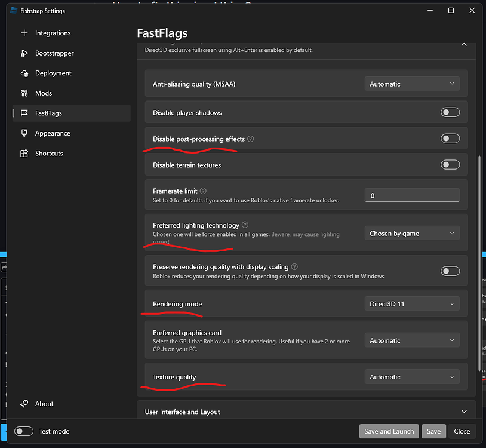The width and height of the screenshot is (486, 448).
Task: Click Save and Launch button
Action: pyautogui.click(x=389, y=431)
